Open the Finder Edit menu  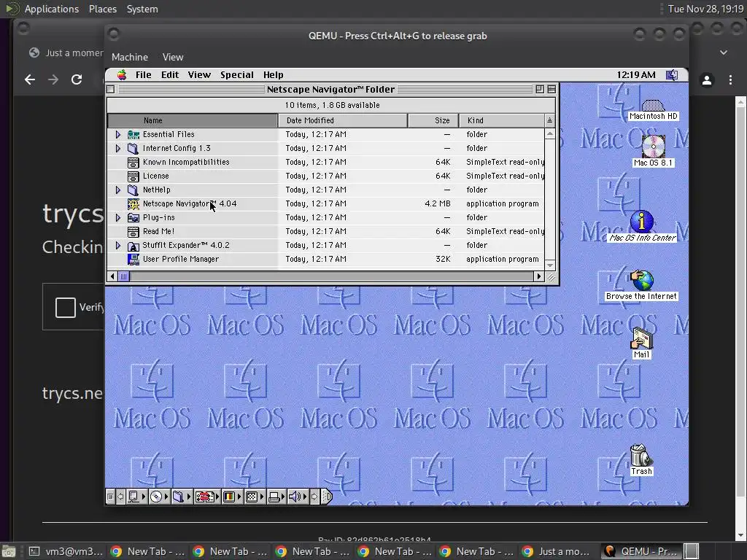pyautogui.click(x=170, y=75)
